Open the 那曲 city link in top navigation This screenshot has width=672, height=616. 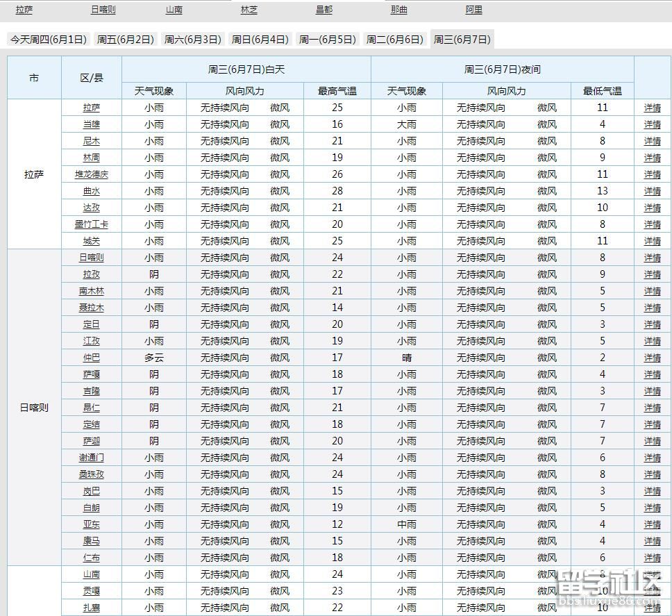398,10
